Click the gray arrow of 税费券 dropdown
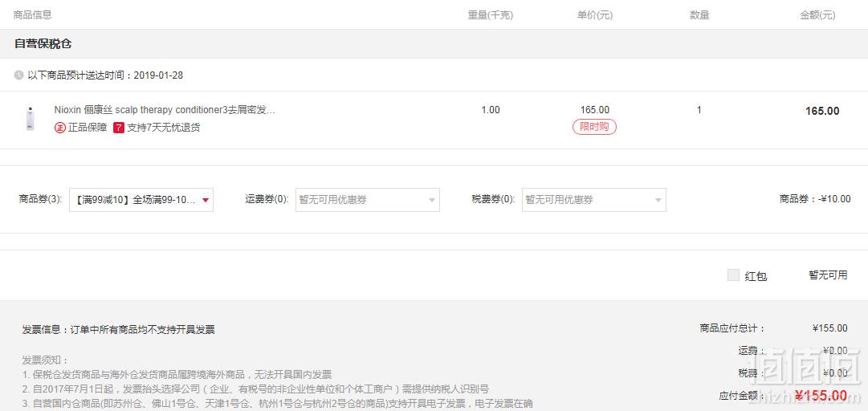 pos(658,200)
